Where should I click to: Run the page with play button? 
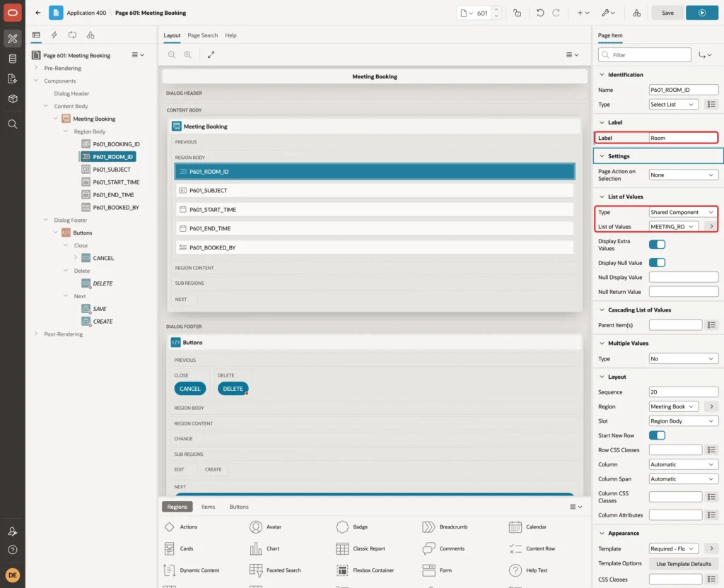click(x=702, y=13)
